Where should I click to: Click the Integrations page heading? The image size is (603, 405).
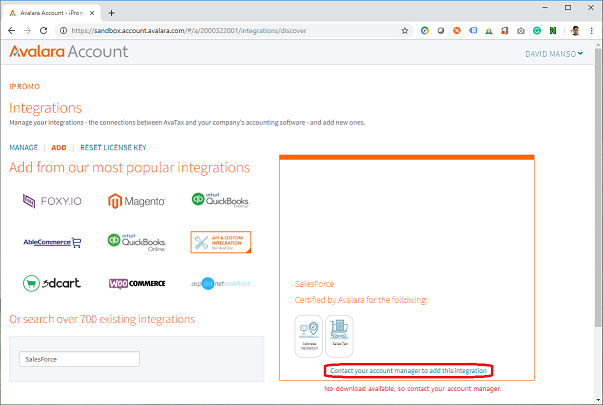tap(45, 108)
